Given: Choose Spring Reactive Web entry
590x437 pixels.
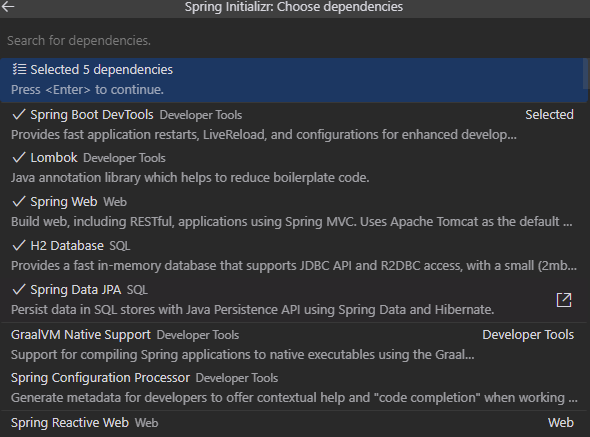Looking at the screenshot, I should tap(293, 424).
